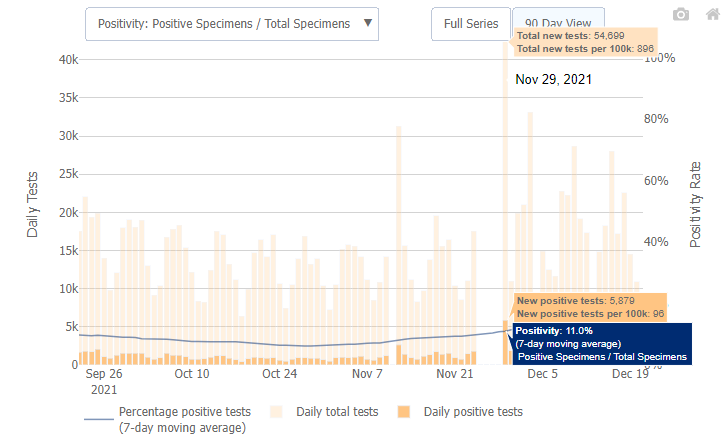Switch to Full Series view
The height and width of the screenshot is (442, 726).
[x=470, y=24]
